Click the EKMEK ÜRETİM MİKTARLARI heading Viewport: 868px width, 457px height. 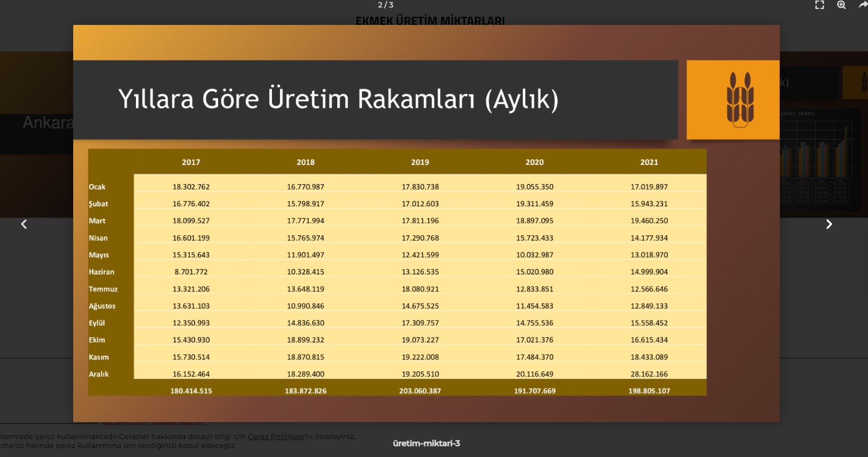(430, 21)
